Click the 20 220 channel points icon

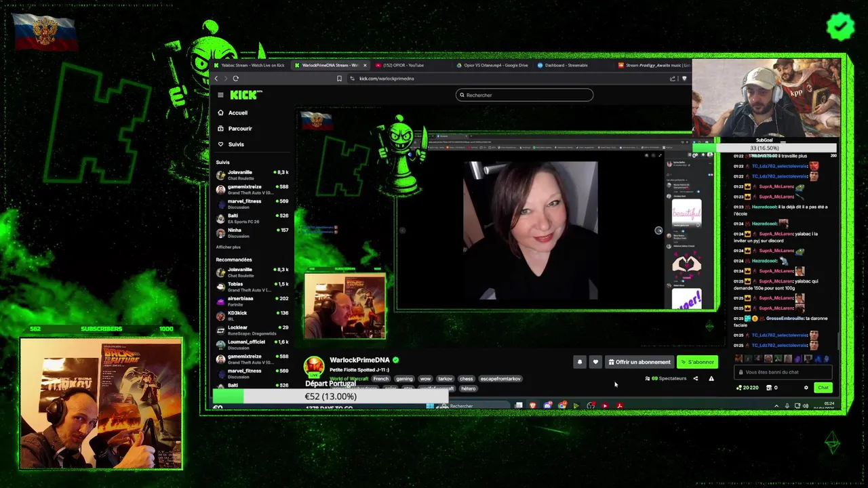click(747, 388)
